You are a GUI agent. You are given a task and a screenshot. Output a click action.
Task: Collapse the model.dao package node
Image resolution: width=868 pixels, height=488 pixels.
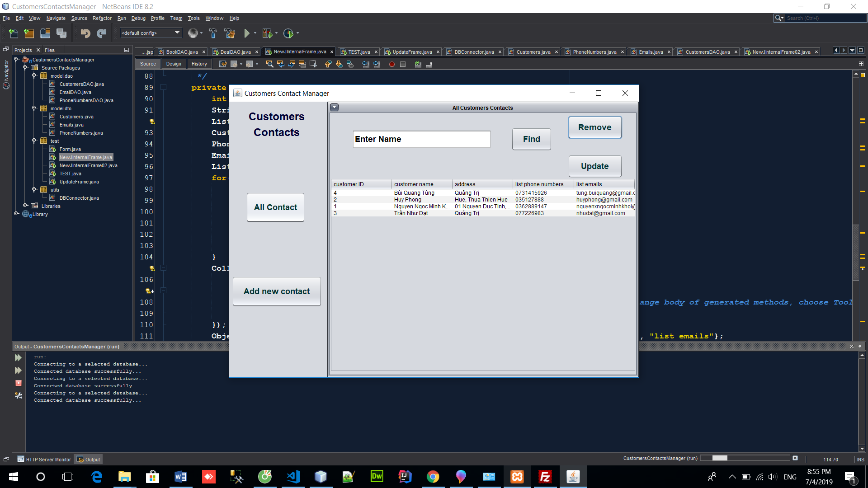pyautogui.click(x=34, y=76)
